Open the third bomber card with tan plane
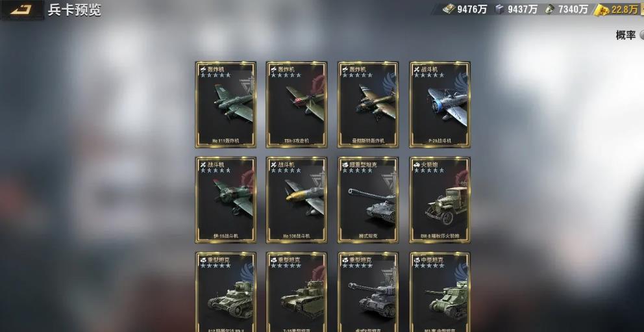Image resolution: width=644 pixels, height=332 pixels. pos(368,105)
